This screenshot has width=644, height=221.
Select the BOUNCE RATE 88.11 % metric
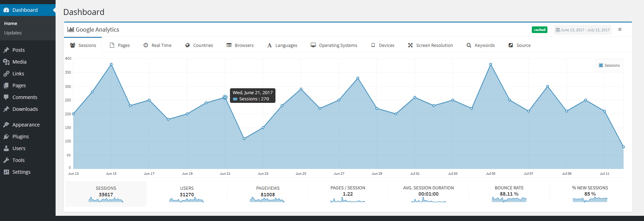509,194
